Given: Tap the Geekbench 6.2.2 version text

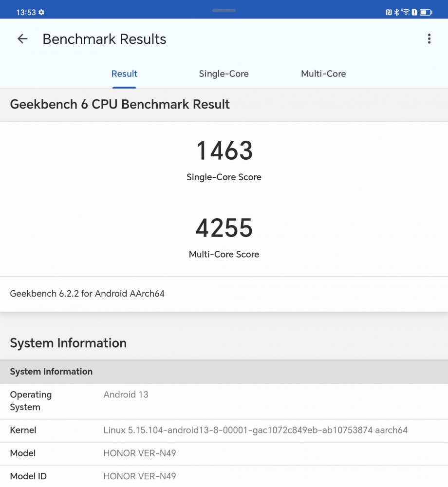Looking at the screenshot, I should [x=87, y=294].
